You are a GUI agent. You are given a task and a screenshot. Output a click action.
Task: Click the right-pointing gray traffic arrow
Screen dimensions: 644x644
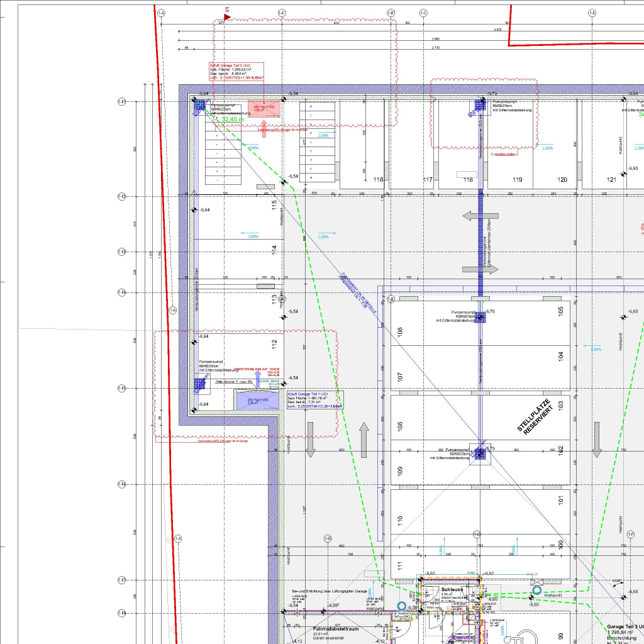(480, 269)
